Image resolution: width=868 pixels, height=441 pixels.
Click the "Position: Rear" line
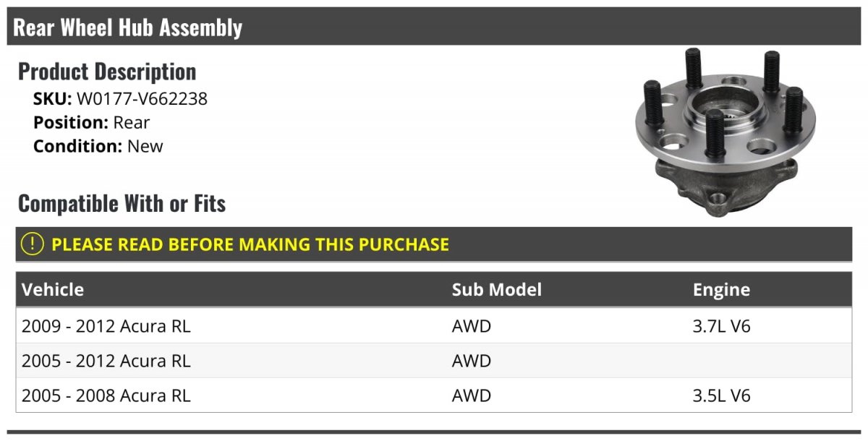[x=92, y=123]
